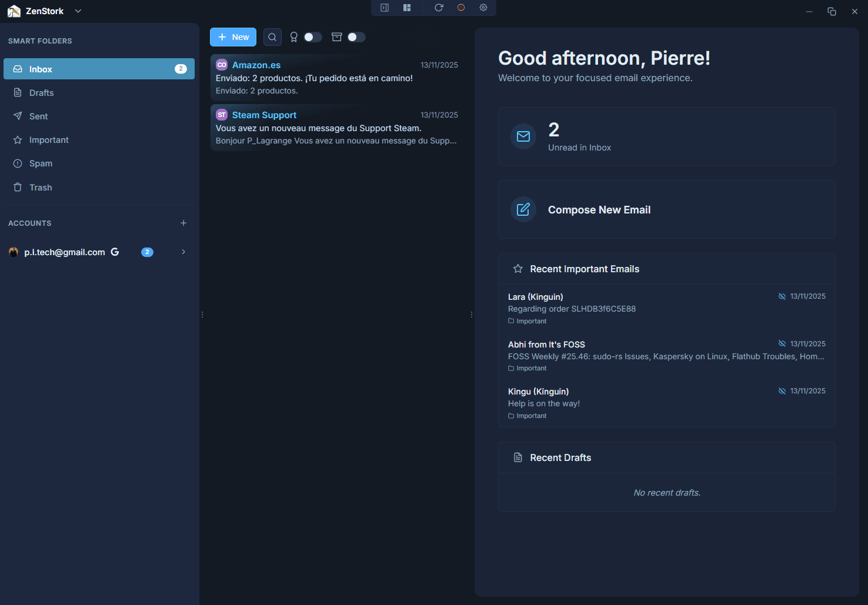Viewport: 868px width, 605px height.
Task: Click the Google icon beside p.l.tech@gmail.com
Action: click(x=115, y=252)
